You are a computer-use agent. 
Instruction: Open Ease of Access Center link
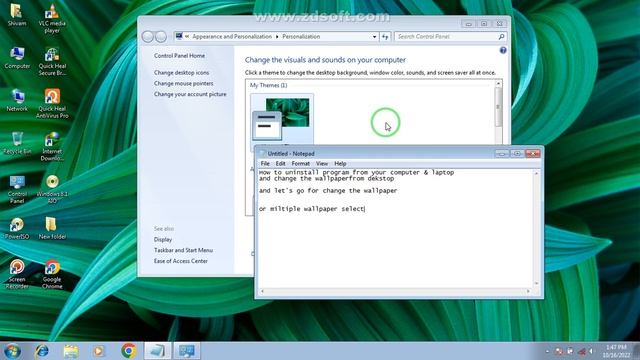tap(180, 261)
